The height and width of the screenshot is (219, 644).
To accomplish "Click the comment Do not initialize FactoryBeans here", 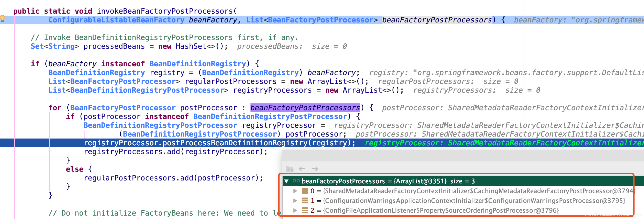I will pos(165,213).
